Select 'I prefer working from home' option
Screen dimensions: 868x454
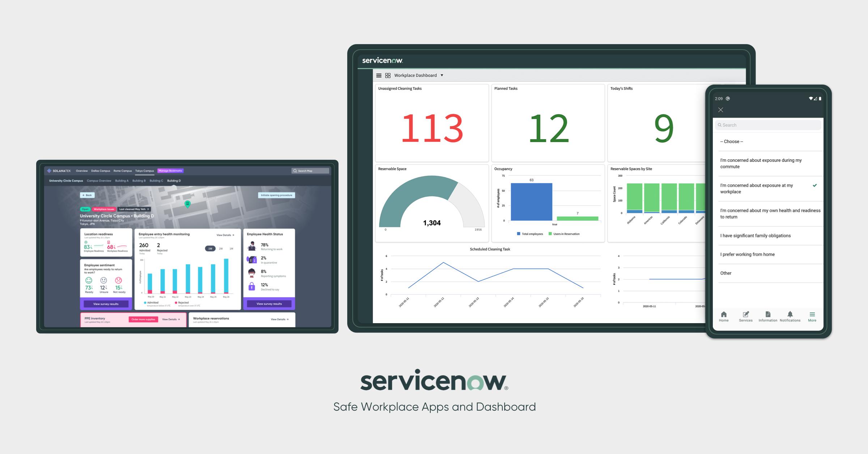click(747, 254)
